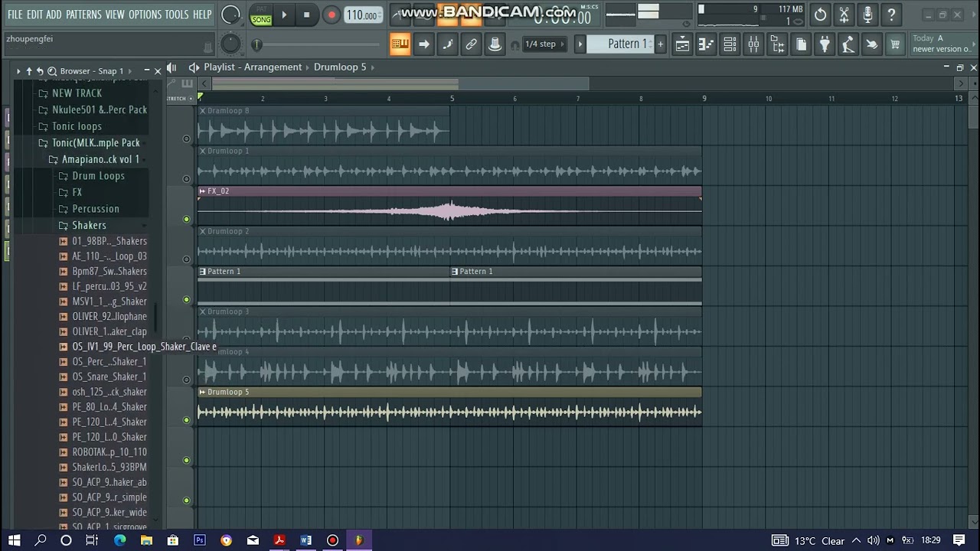Open the TOOLS menu
This screenshot has width=980, height=551.
[x=177, y=15]
